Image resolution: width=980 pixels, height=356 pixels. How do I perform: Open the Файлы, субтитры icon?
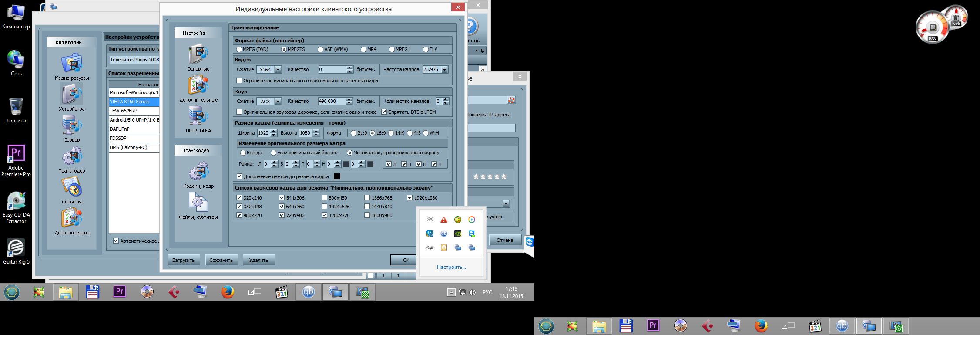click(x=198, y=203)
